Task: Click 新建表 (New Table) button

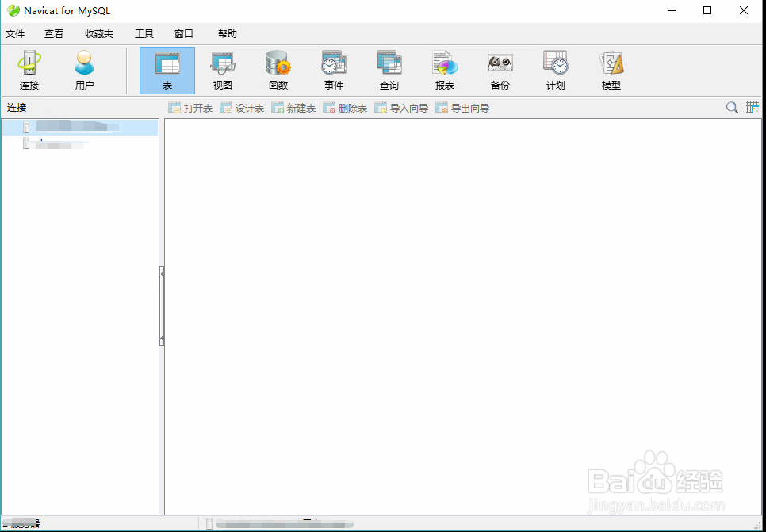Action: (293, 108)
